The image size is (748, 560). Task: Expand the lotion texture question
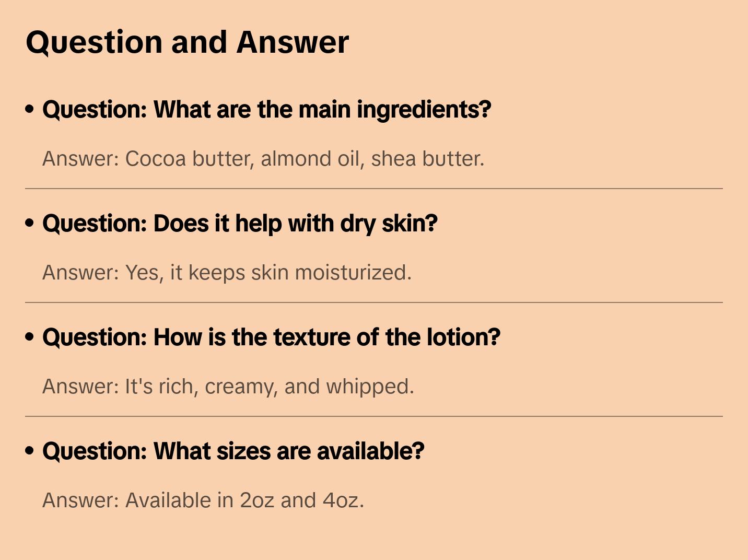[271, 337]
